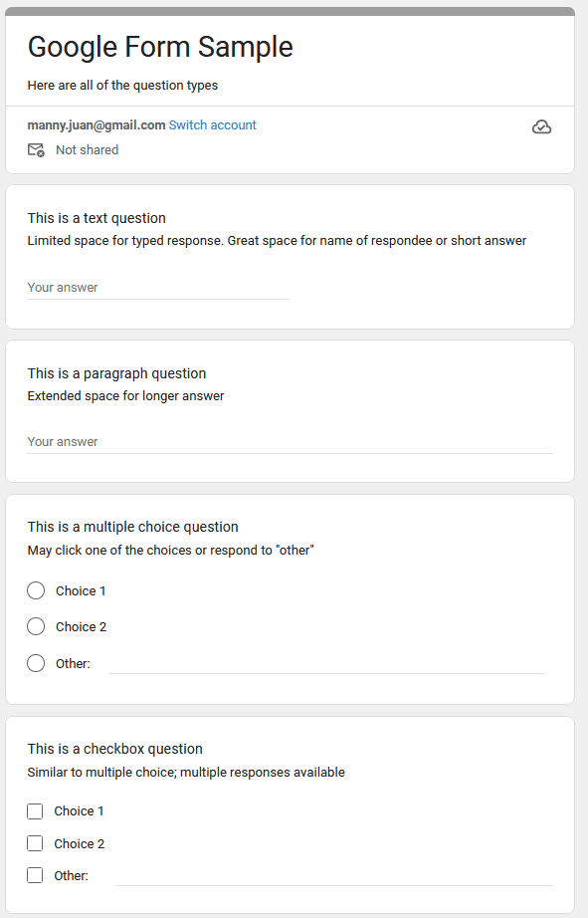
Task: Click the "This is a checkbox question" heading
Action: click(114, 749)
